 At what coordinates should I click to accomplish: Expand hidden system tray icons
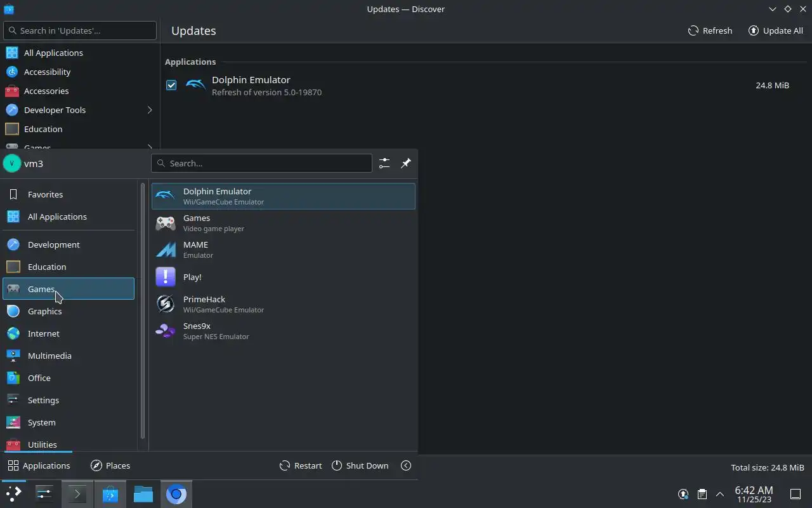click(720, 494)
